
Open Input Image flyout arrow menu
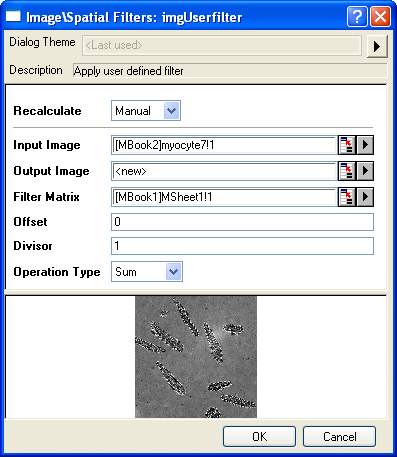coord(365,145)
